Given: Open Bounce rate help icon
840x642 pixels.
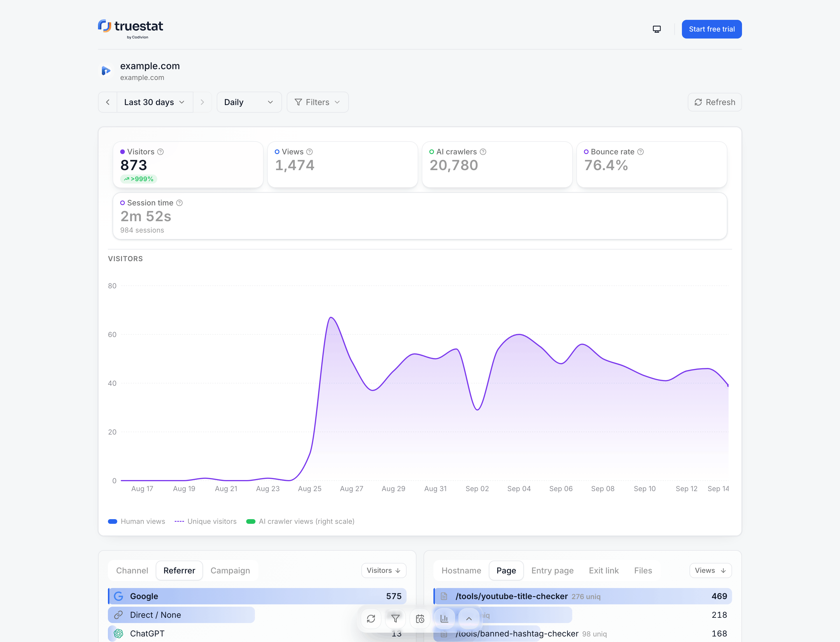Looking at the screenshot, I should [640, 152].
